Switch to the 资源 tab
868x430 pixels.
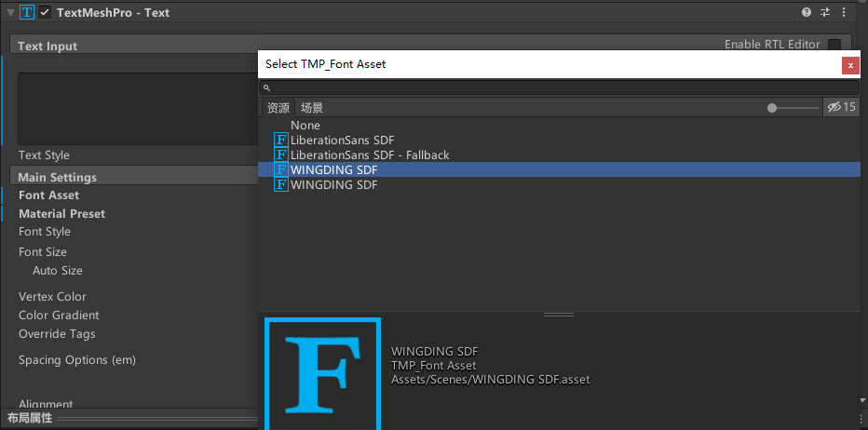click(x=278, y=108)
